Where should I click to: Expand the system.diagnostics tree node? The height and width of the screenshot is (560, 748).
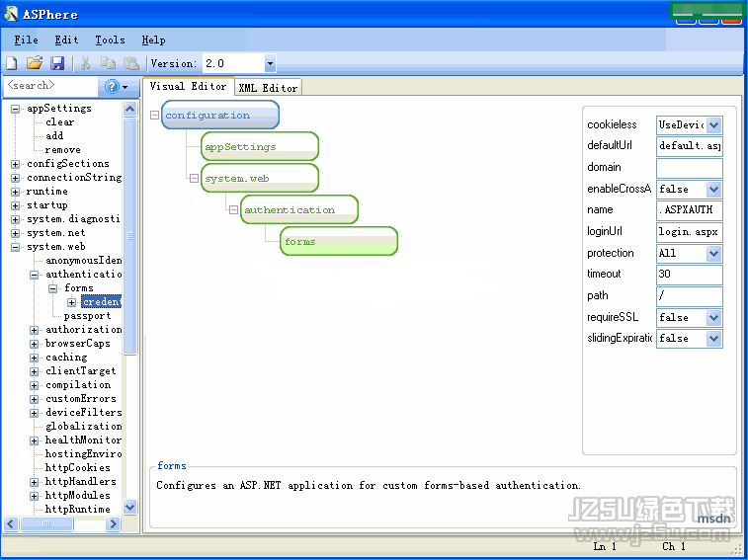16,219
